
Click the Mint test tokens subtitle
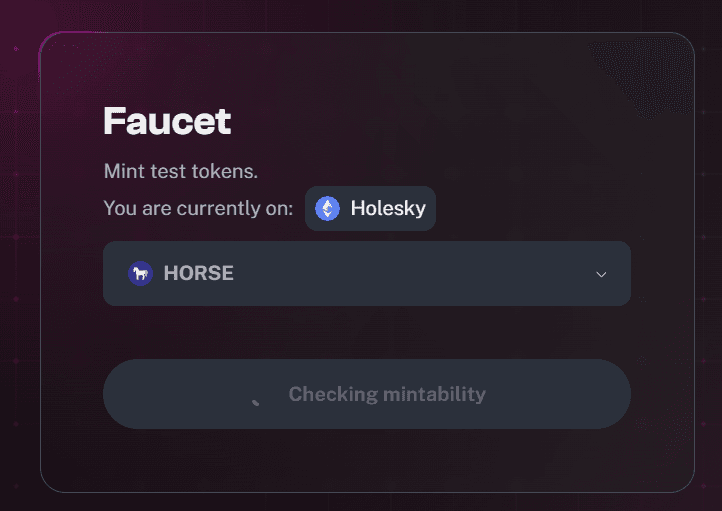point(180,171)
